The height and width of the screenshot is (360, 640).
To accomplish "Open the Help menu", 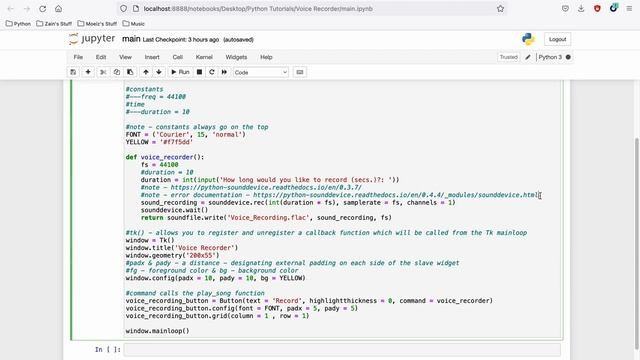I will coord(266,57).
